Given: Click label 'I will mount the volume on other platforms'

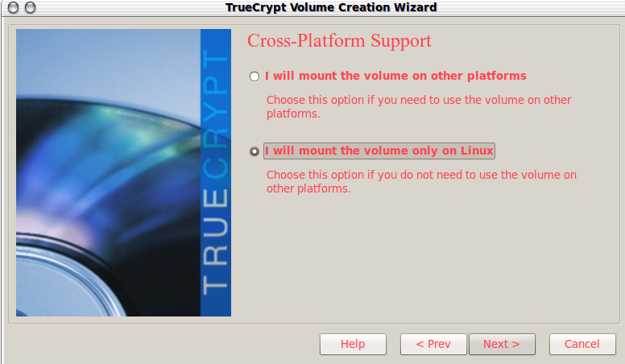Looking at the screenshot, I should click(395, 76).
